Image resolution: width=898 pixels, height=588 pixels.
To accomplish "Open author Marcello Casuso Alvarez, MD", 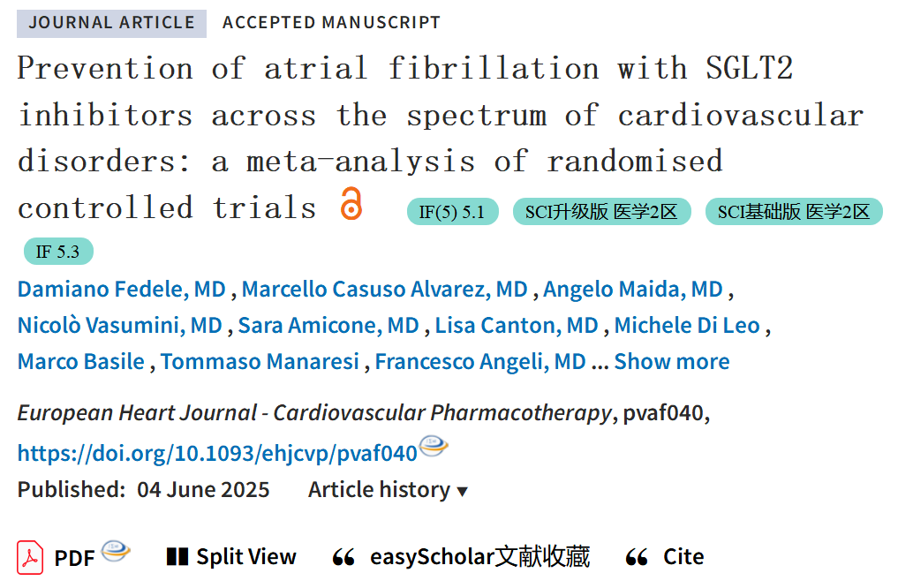I will [384, 290].
